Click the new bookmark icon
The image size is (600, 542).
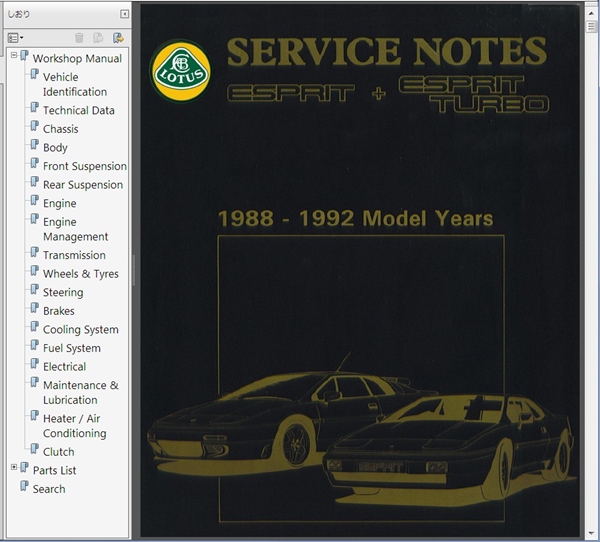point(98,38)
